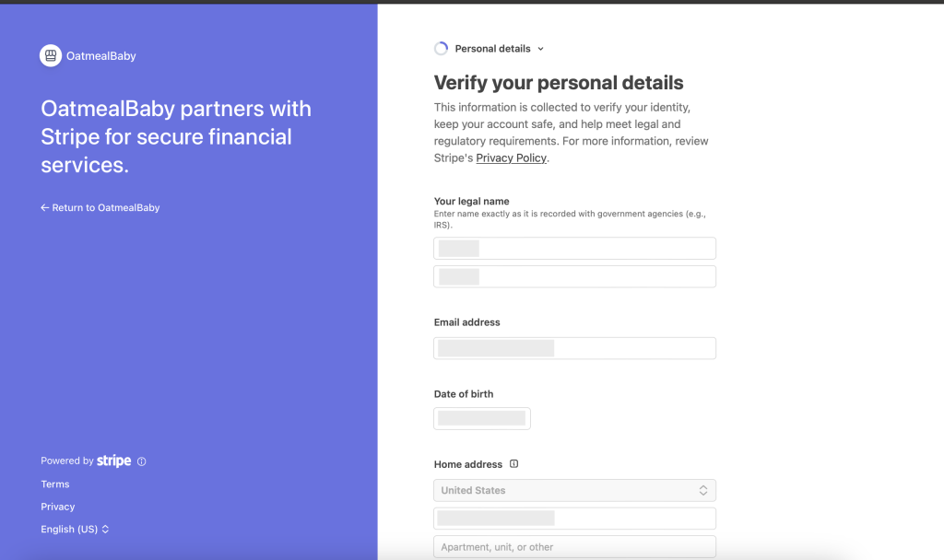Click the Home address label
This screenshot has width=944, height=560.
tap(467, 464)
